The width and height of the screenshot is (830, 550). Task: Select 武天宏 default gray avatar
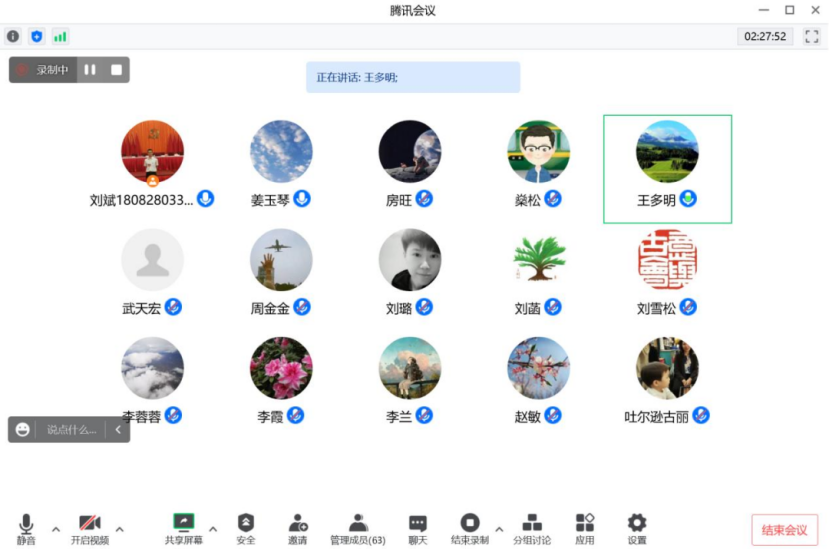[152, 259]
